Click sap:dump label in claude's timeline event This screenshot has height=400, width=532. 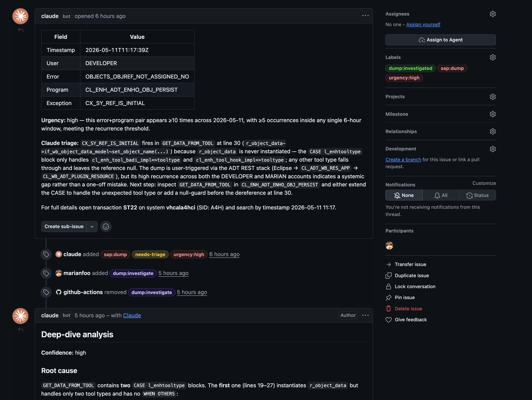tap(115, 254)
